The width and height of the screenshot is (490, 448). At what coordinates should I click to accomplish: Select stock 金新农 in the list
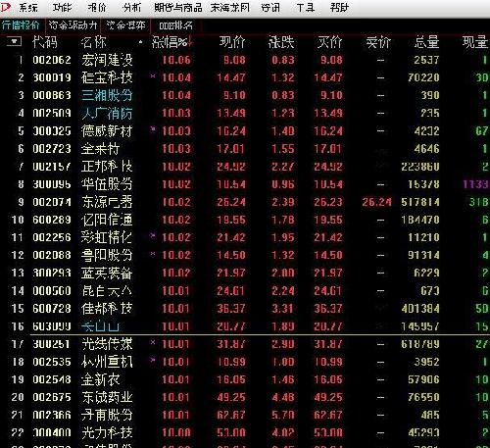pyautogui.click(x=101, y=379)
